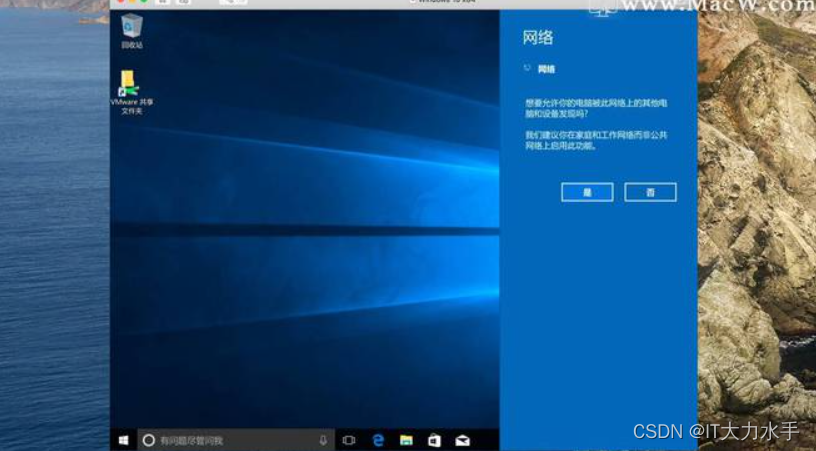The width and height of the screenshot is (816, 451).
Task: Open File Explorer from the taskbar
Action: [x=406, y=441]
